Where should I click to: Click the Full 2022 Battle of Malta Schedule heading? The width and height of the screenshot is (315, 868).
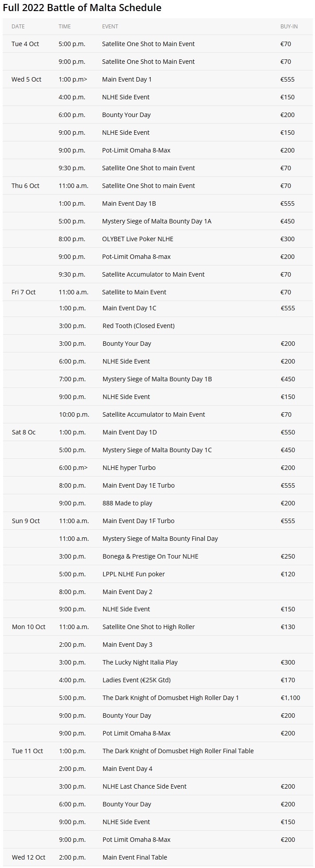82,8
